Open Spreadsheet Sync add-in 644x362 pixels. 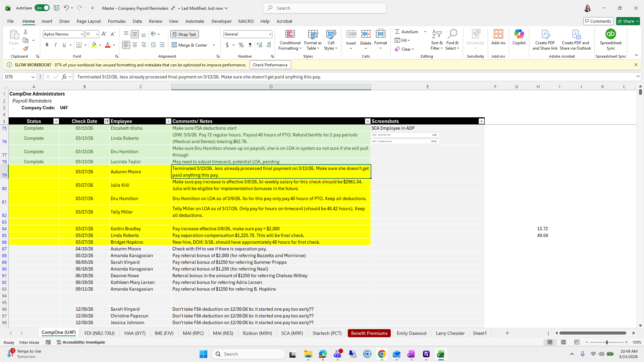[610, 40]
